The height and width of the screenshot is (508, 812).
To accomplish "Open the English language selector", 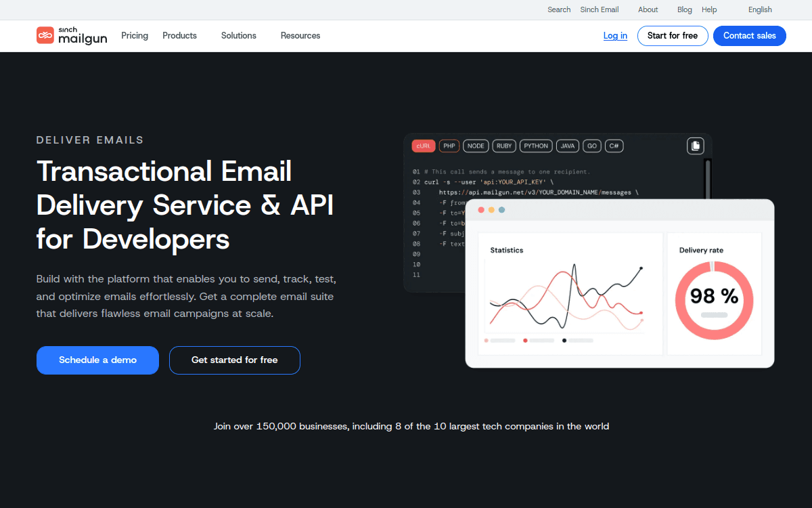I will tap(759, 9).
